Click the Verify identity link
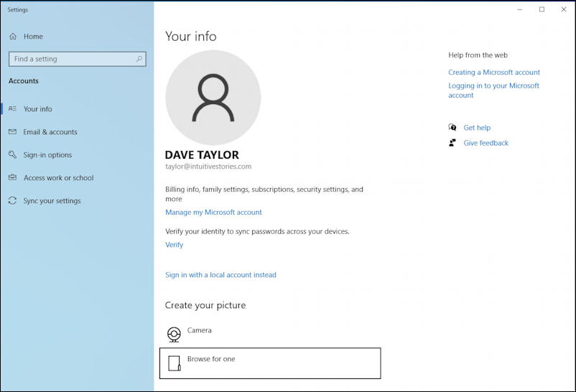The height and width of the screenshot is (392, 576). 174,245
